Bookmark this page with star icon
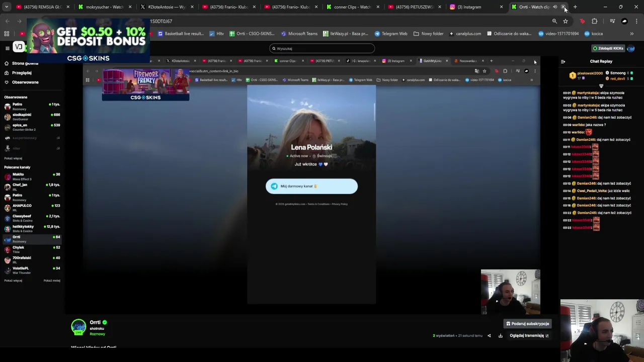Screen dimensions: 644x362 click(566, 21)
